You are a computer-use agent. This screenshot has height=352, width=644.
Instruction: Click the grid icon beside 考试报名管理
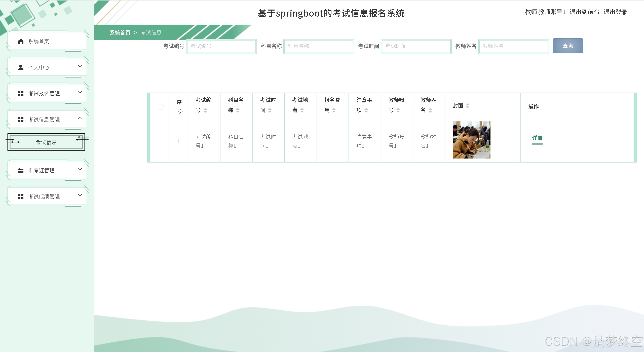[x=21, y=93]
